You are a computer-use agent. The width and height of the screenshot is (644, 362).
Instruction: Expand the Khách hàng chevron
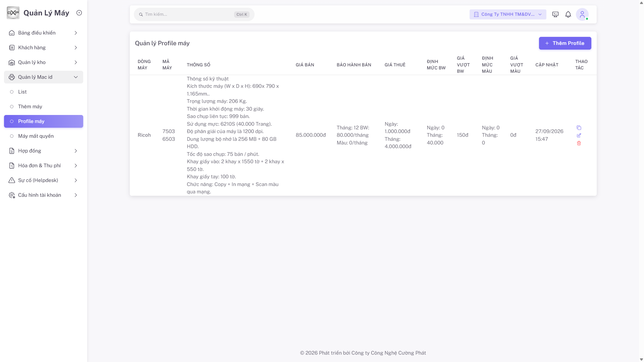coord(76,48)
